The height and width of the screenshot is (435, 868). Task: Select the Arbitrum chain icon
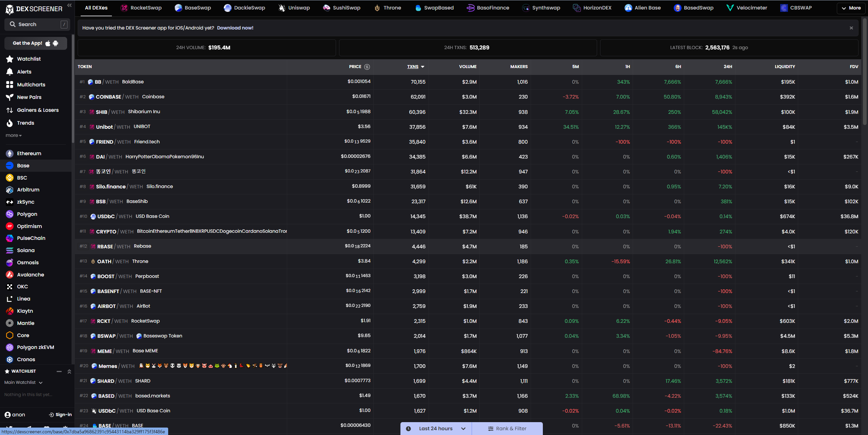click(10, 190)
